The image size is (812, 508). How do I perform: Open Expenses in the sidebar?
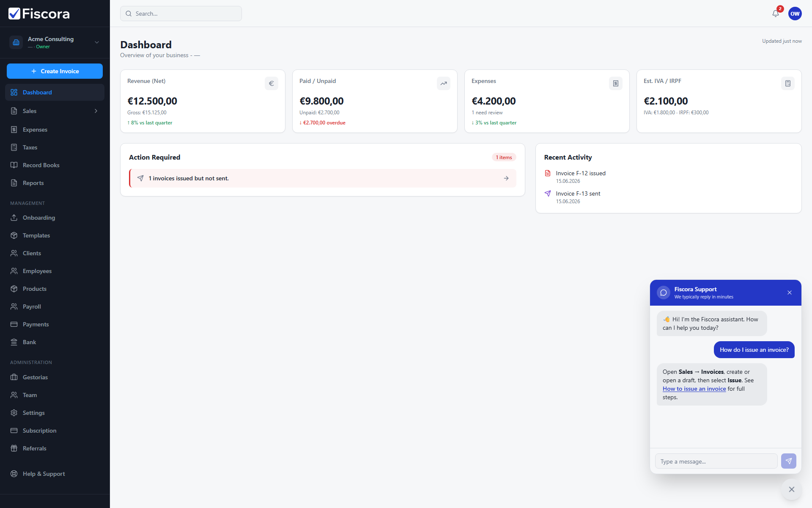[55, 130]
